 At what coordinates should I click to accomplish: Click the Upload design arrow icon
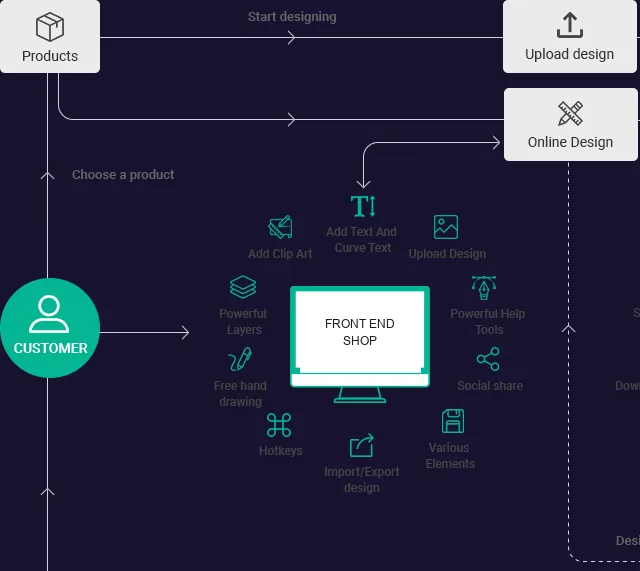570,25
